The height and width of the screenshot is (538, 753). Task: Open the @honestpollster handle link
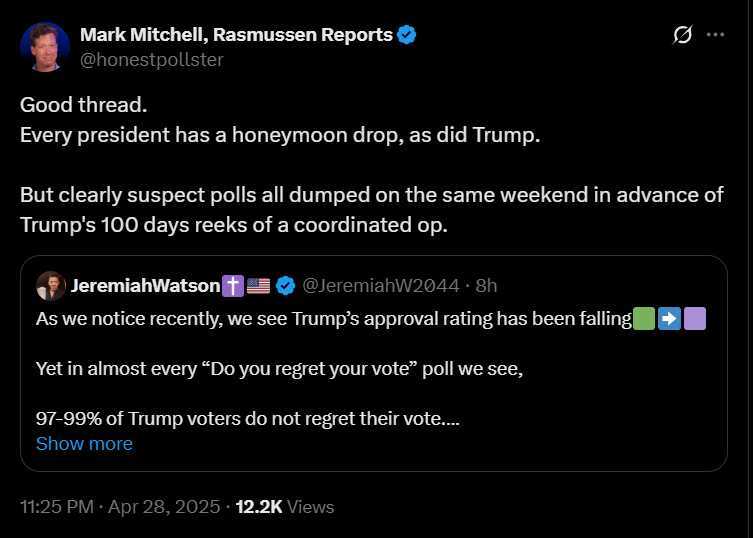pos(151,60)
